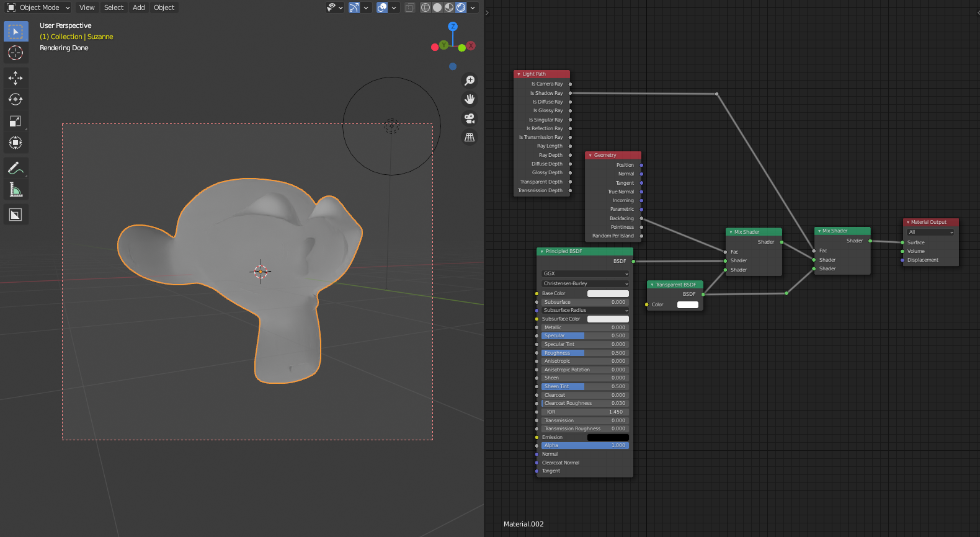Screen dimensions: 980x537
Task: Toggle the camera view icon
Action: (470, 118)
